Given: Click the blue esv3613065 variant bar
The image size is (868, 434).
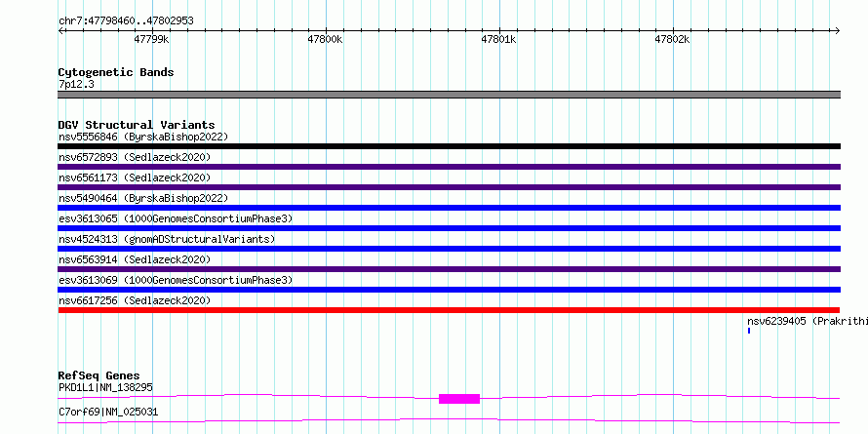Looking at the screenshot, I should (x=449, y=228).
